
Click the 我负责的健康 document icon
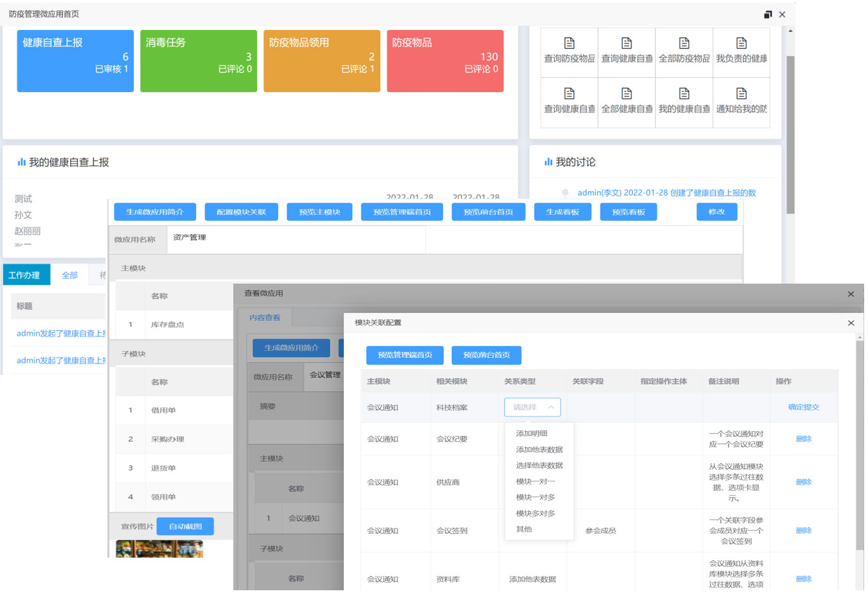coord(741,43)
